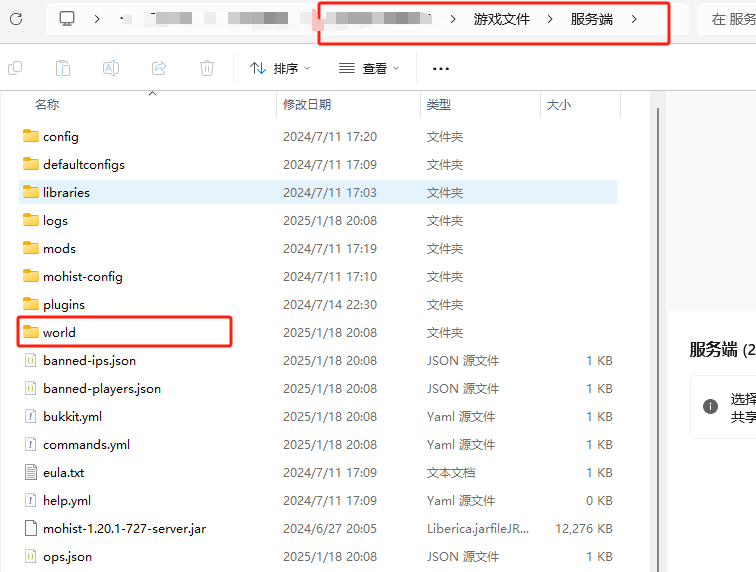Click the 大小 column header
The width and height of the screenshot is (756, 572).
[x=558, y=104]
